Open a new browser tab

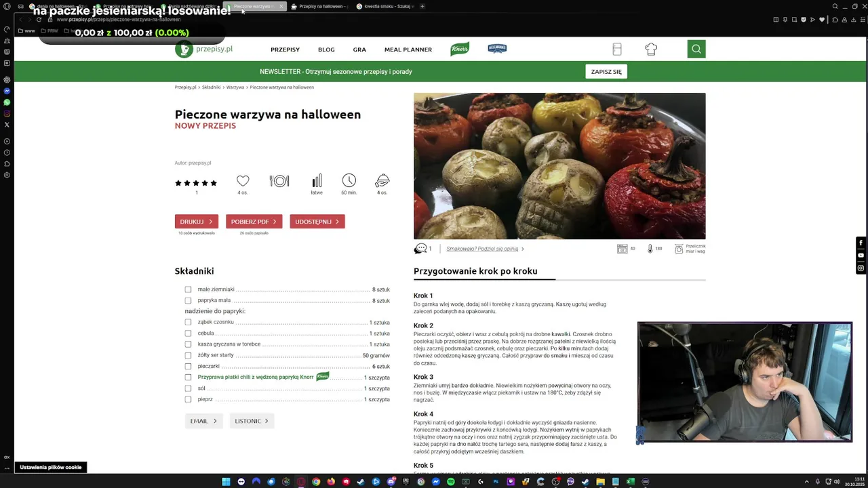(422, 6)
